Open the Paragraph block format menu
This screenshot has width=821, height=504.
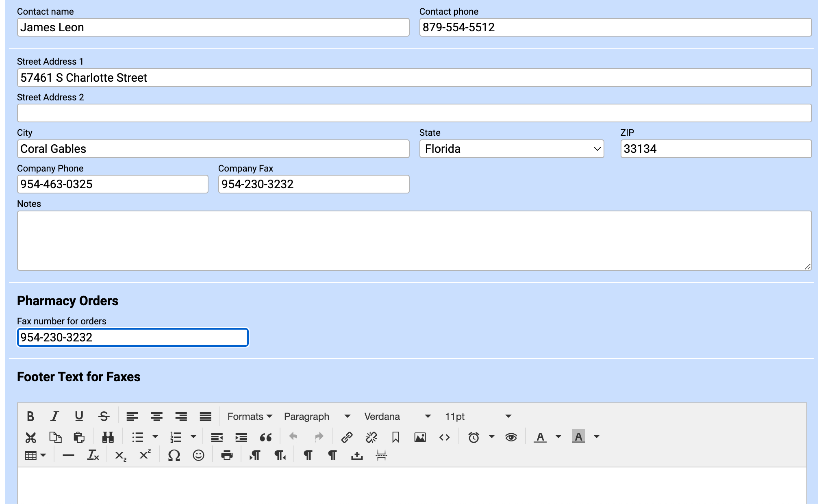click(x=317, y=416)
